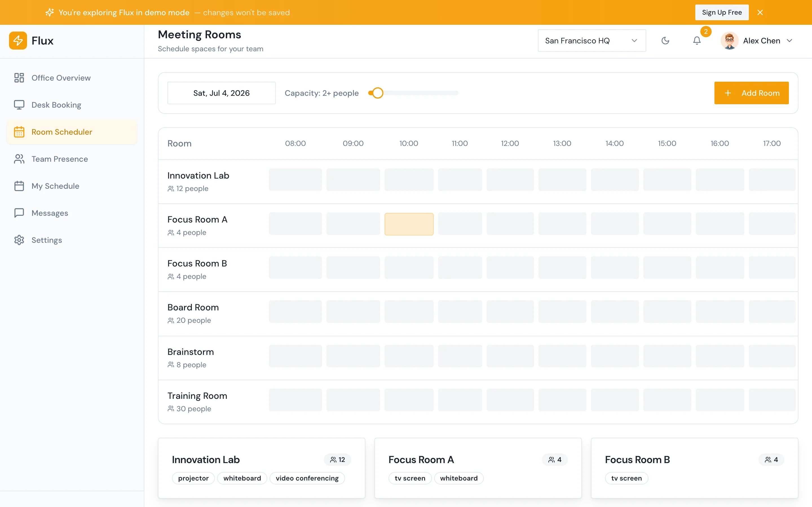Click the Flux lightning logo icon

(18, 41)
